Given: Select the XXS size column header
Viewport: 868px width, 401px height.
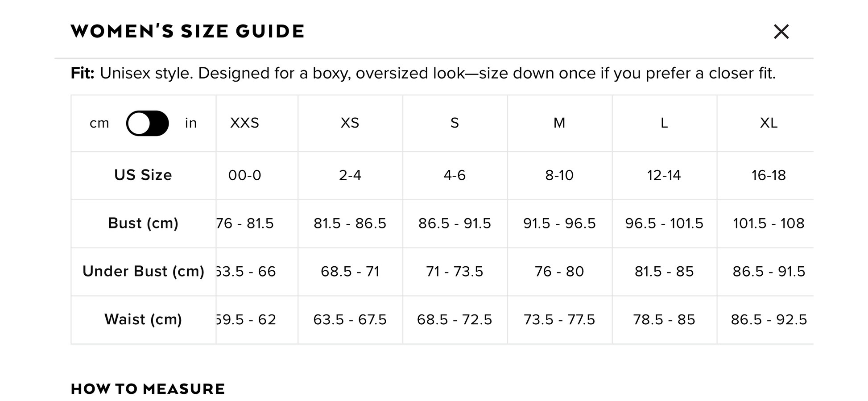Looking at the screenshot, I should tap(244, 123).
